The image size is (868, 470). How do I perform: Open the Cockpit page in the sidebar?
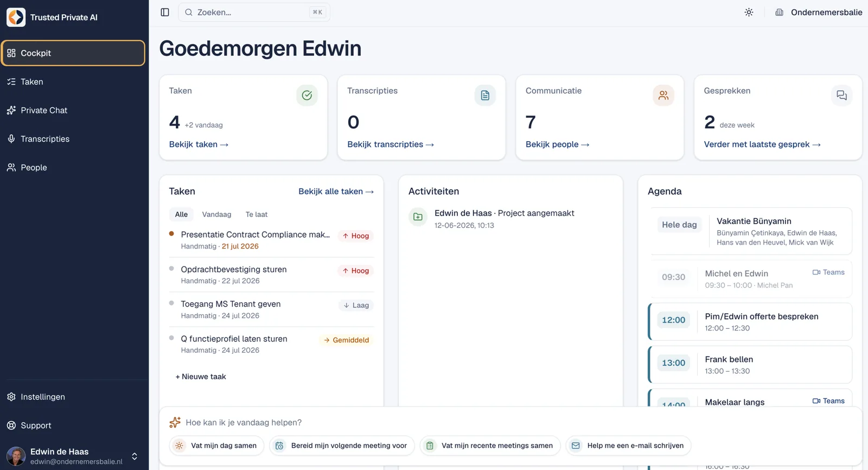(73, 53)
